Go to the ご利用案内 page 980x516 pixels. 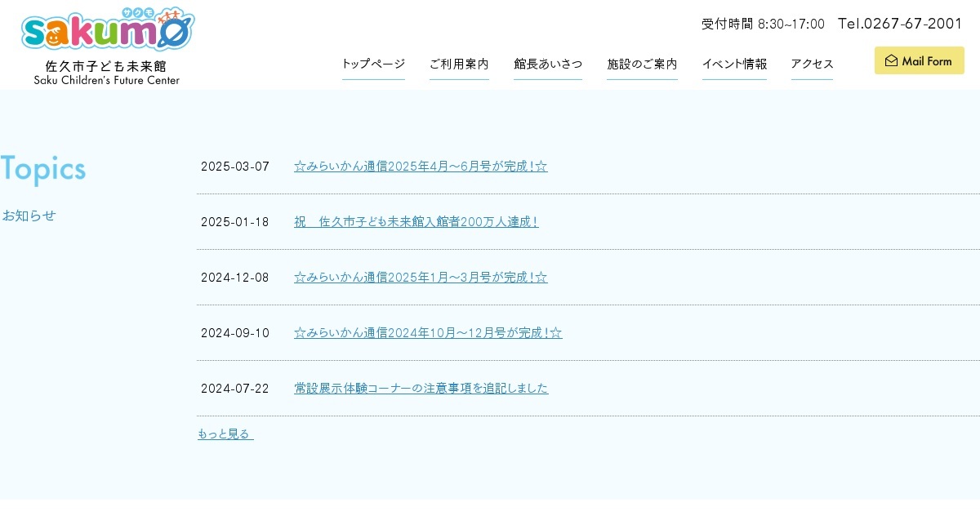(459, 64)
